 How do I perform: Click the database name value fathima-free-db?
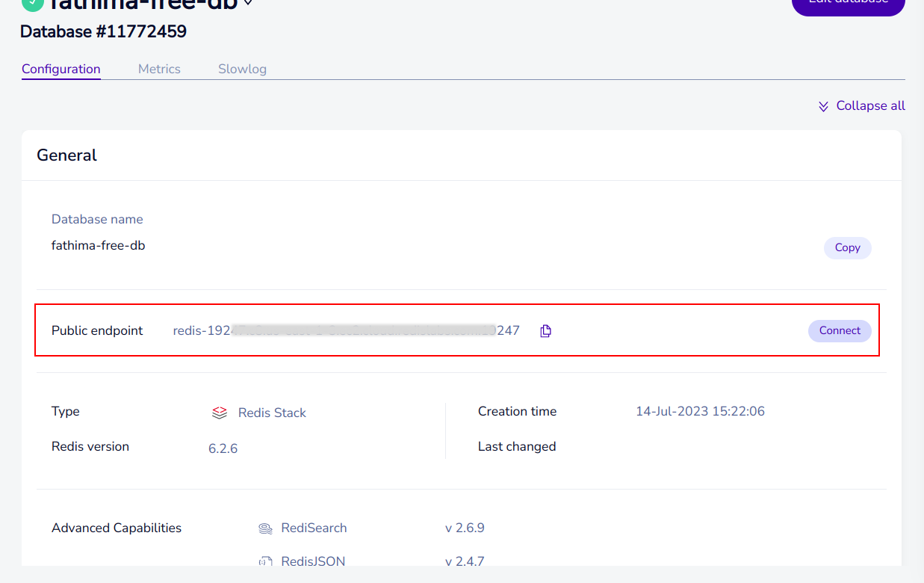point(99,245)
